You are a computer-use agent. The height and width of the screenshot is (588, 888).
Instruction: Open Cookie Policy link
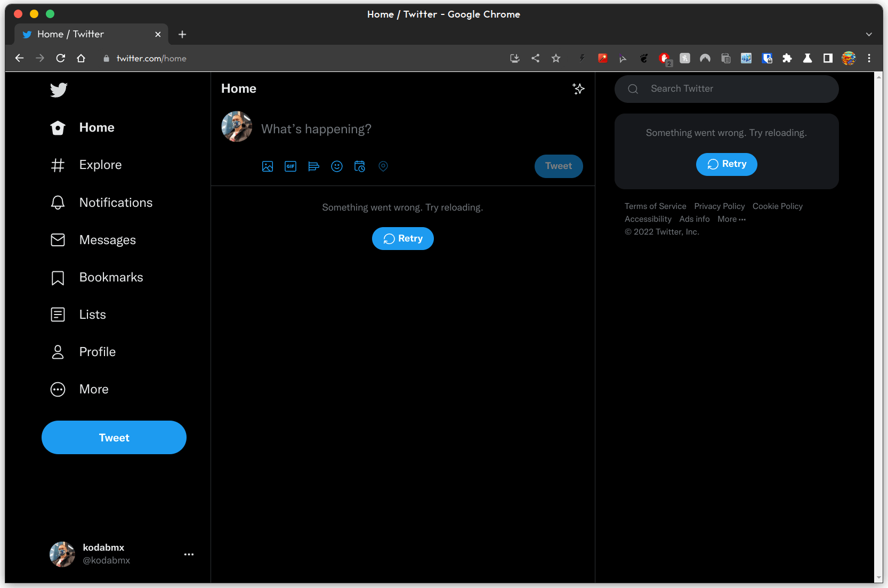point(778,206)
